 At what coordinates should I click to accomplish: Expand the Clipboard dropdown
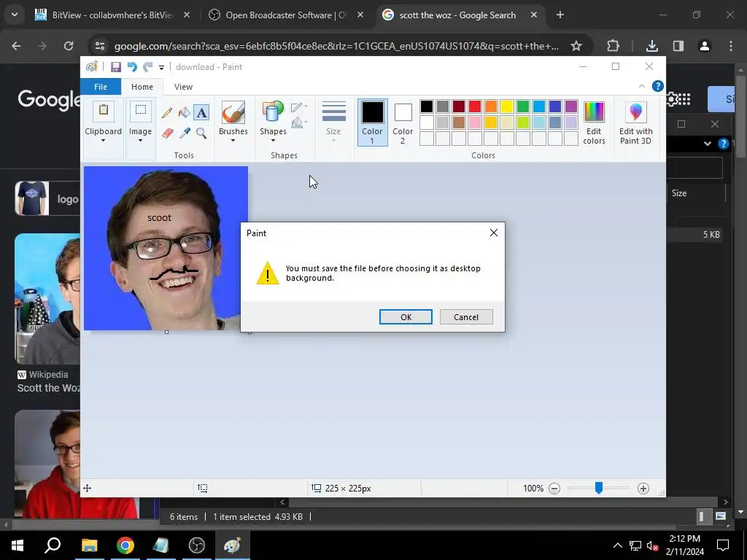(x=103, y=141)
